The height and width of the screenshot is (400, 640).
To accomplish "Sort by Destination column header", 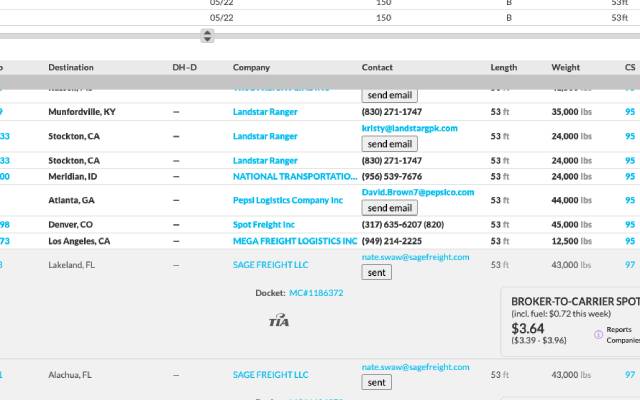I will click(x=71, y=67).
